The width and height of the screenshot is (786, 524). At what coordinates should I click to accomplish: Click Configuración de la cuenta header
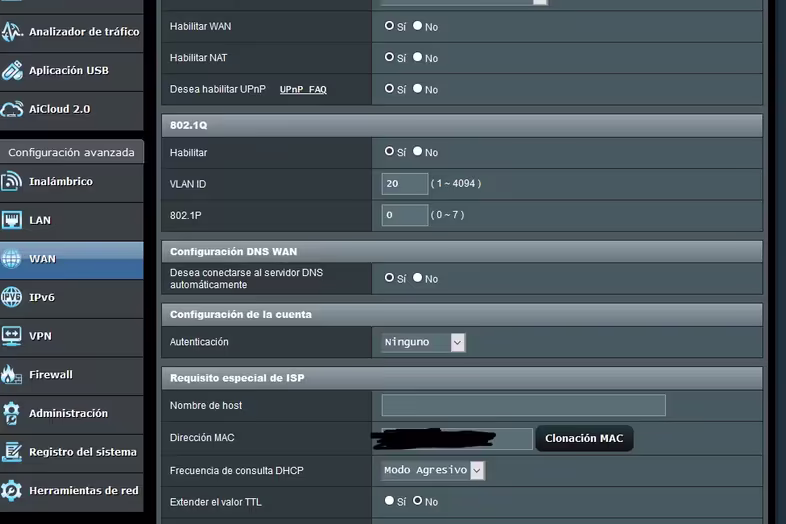pos(462,314)
